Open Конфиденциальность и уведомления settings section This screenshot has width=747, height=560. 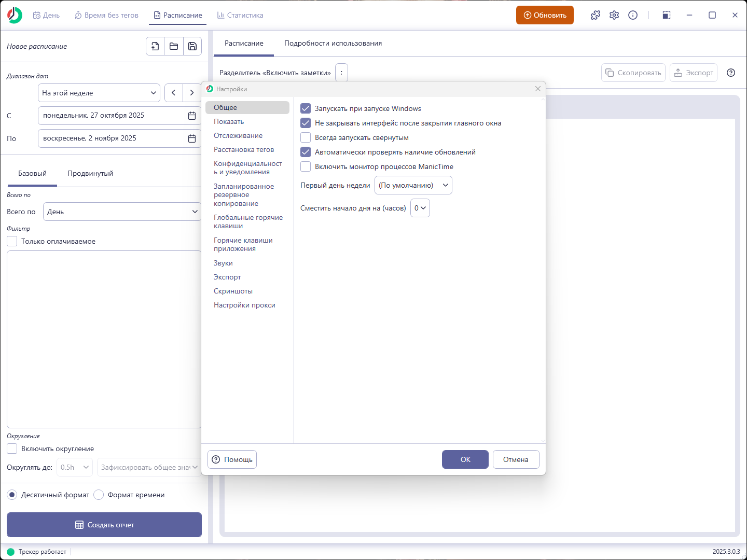coord(247,167)
